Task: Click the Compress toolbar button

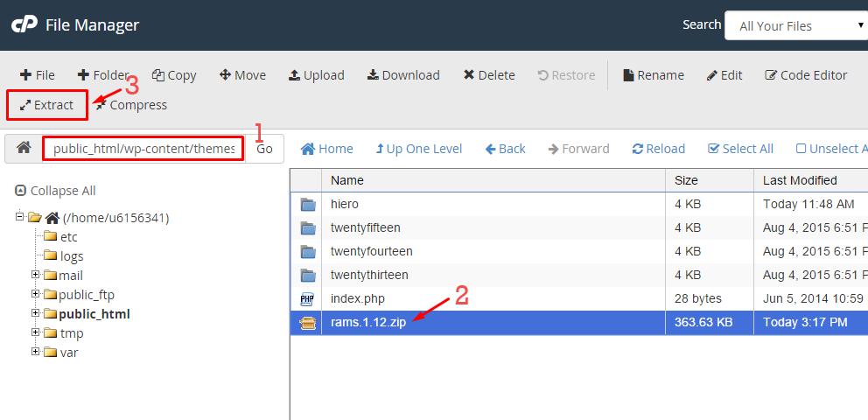Action: (131, 105)
